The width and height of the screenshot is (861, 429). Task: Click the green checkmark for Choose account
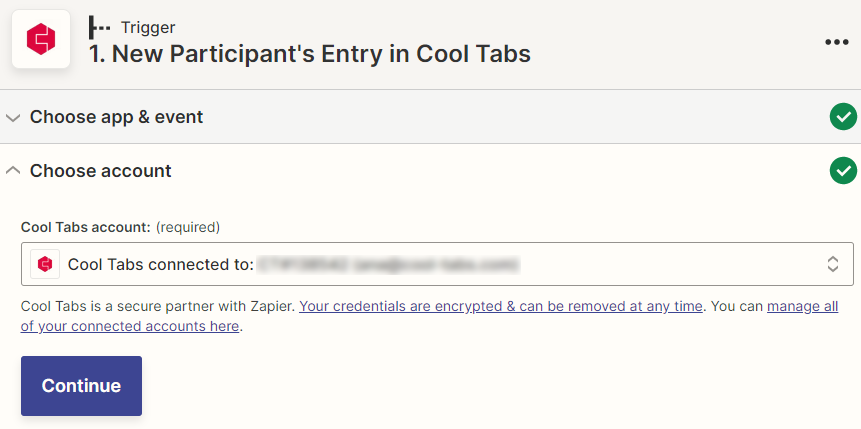843,170
